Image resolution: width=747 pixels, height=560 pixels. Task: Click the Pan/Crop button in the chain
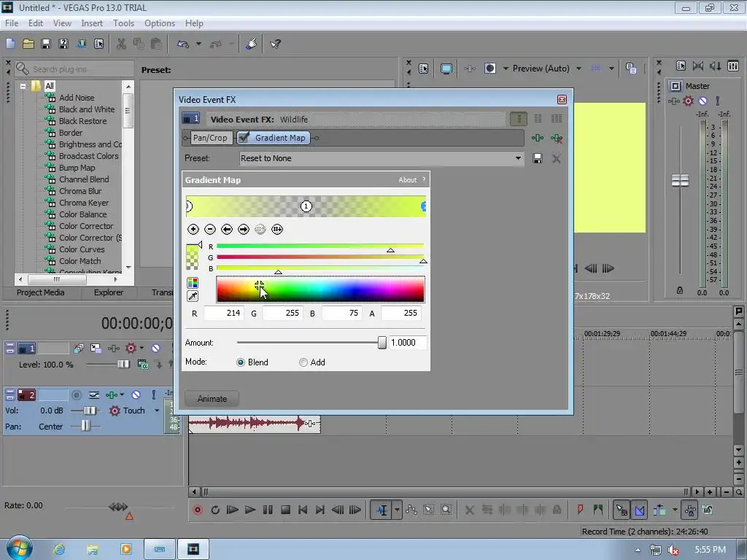click(x=210, y=138)
